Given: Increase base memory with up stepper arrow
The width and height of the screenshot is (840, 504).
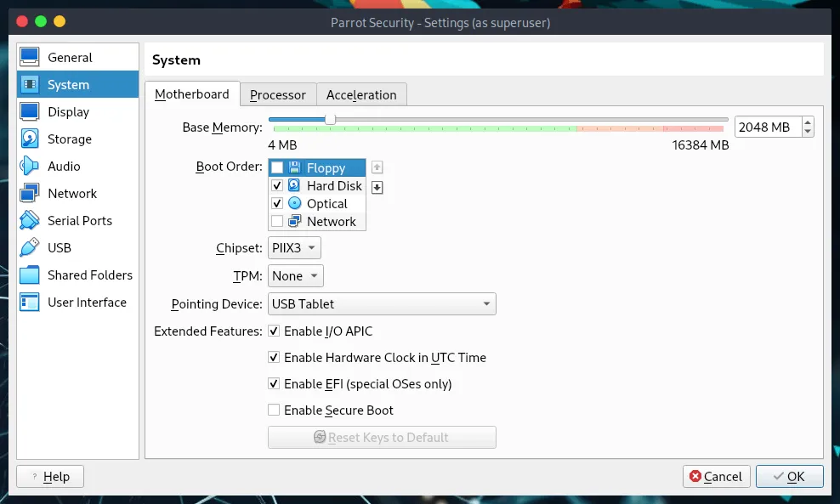Looking at the screenshot, I should 808,122.
